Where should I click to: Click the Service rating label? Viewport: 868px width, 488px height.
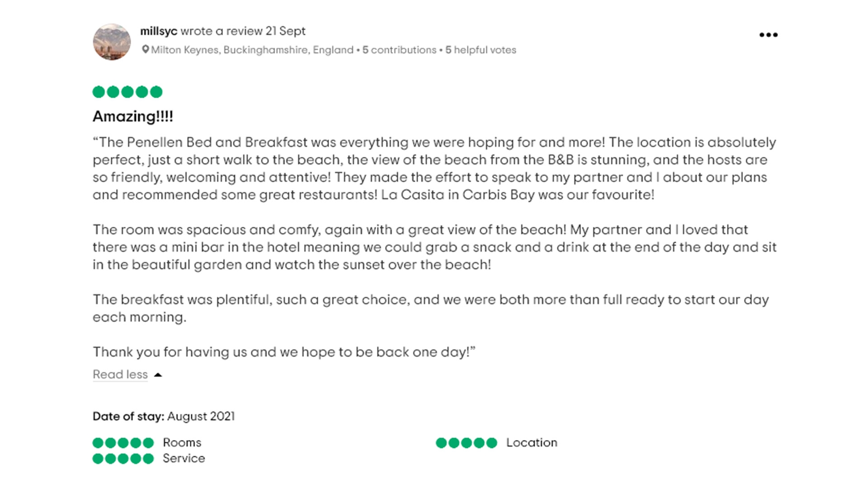[184, 459]
